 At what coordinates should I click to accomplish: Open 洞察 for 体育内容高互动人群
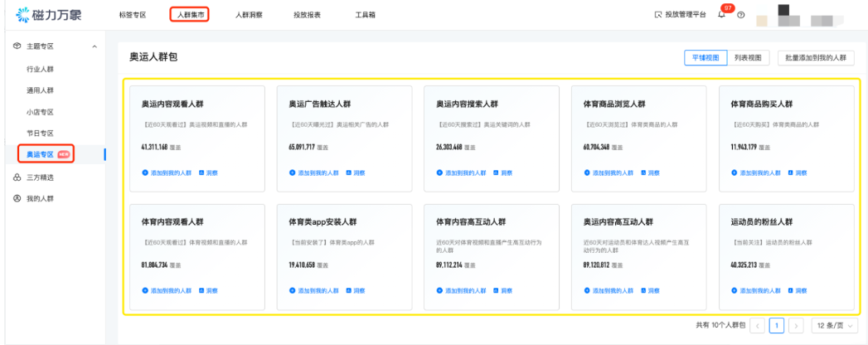(502, 290)
